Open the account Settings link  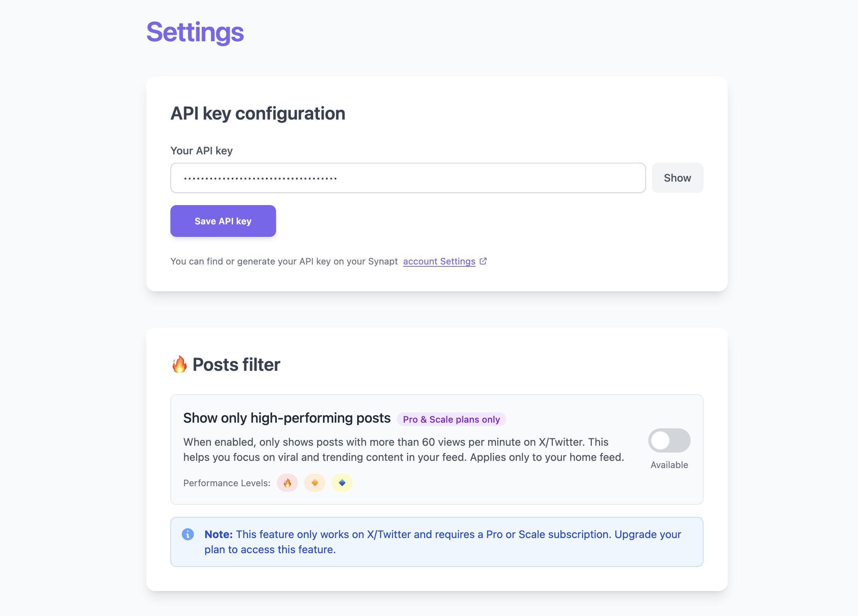[439, 261]
